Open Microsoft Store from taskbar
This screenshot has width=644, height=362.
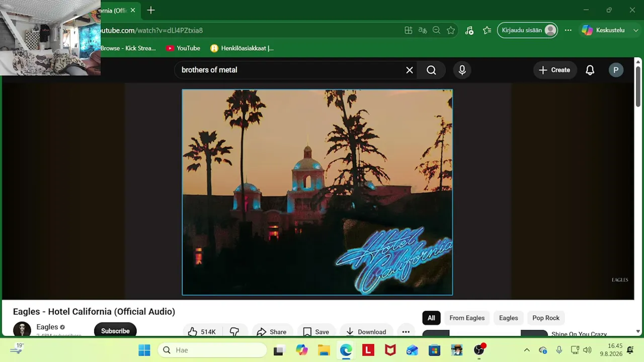[x=435, y=350]
